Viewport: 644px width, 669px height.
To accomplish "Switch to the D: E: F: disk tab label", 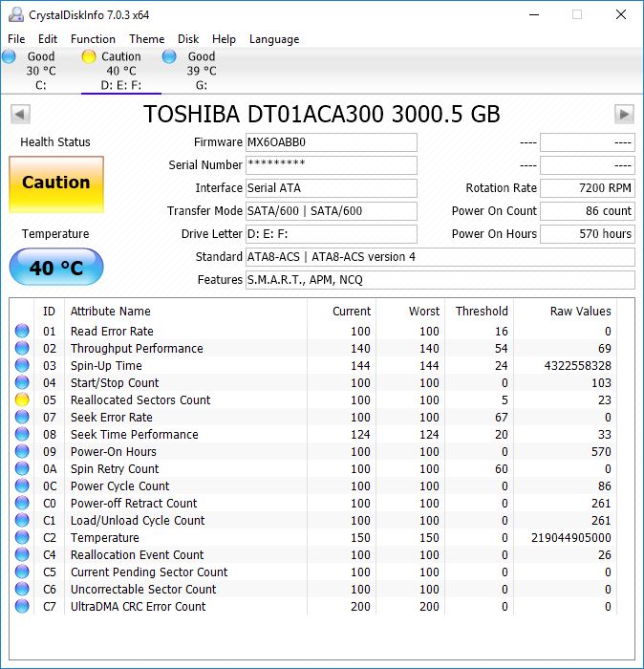I will [x=121, y=85].
